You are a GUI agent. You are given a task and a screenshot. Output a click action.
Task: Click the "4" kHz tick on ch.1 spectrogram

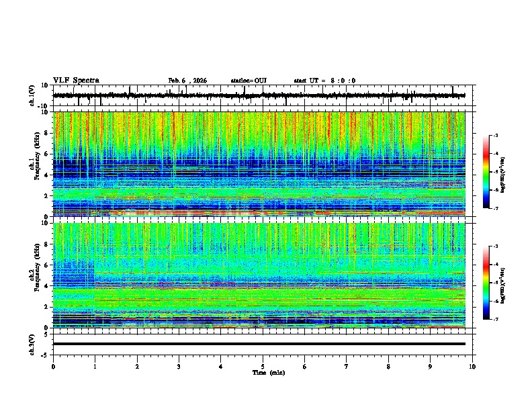46,175
